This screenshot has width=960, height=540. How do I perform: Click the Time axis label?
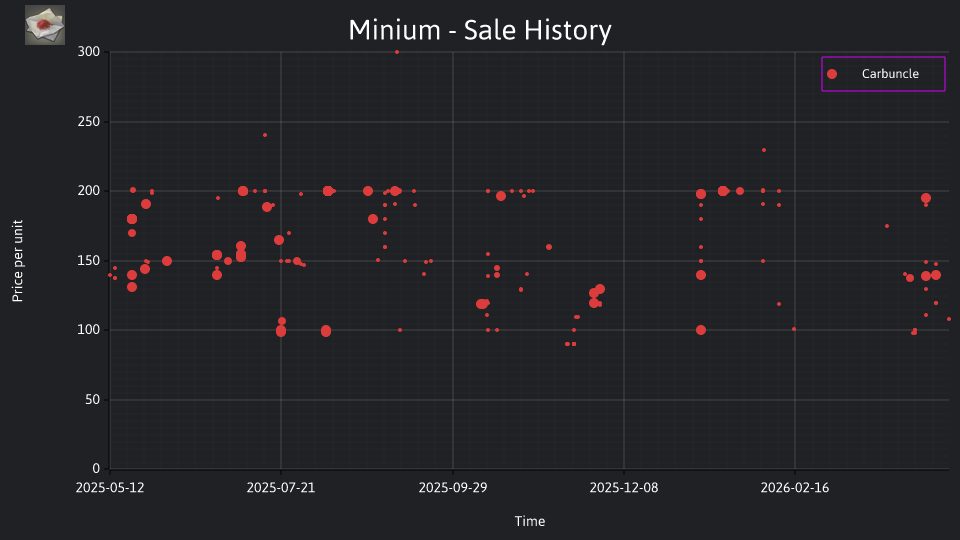pos(530,521)
